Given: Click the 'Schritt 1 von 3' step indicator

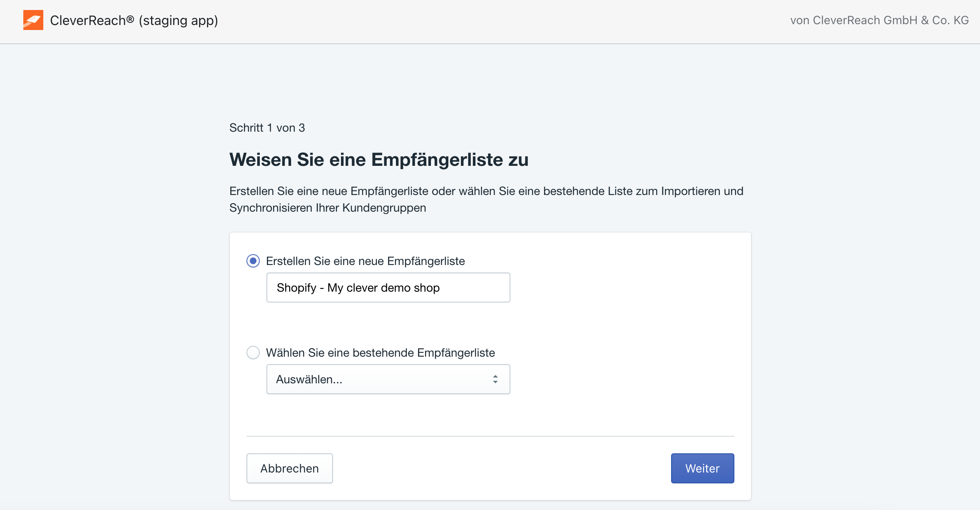Looking at the screenshot, I should [267, 127].
